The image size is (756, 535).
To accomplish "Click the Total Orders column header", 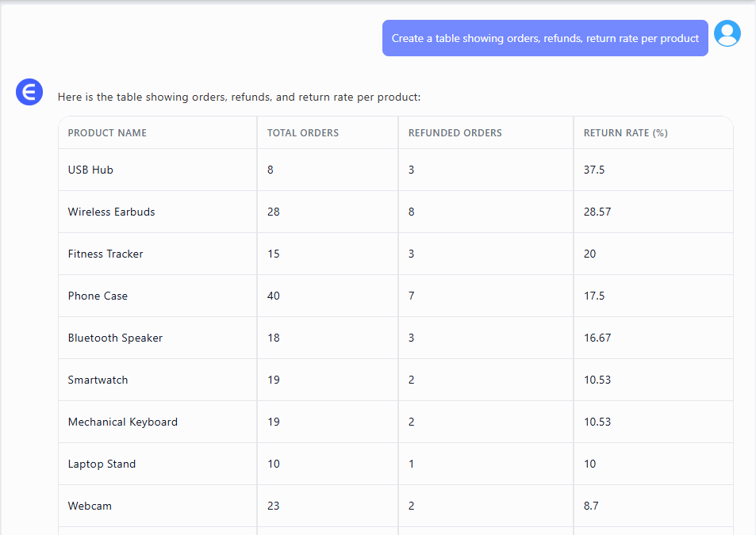I will pyautogui.click(x=302, y=133).
